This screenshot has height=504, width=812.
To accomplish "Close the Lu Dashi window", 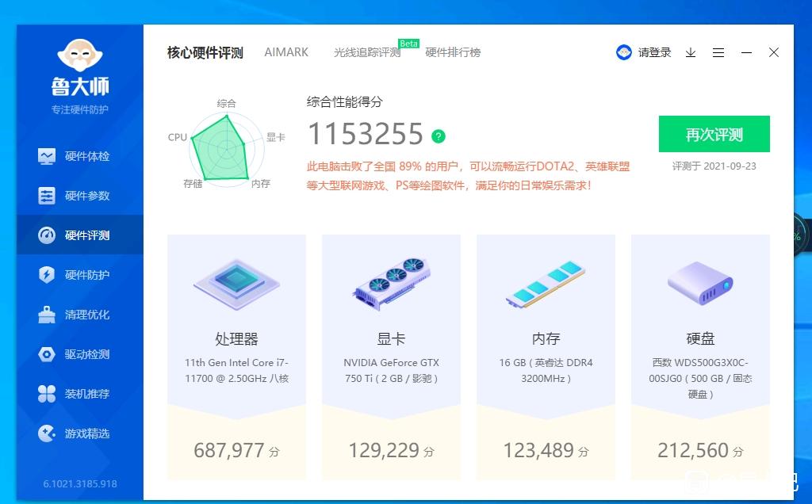I will (x=774, y=52).
